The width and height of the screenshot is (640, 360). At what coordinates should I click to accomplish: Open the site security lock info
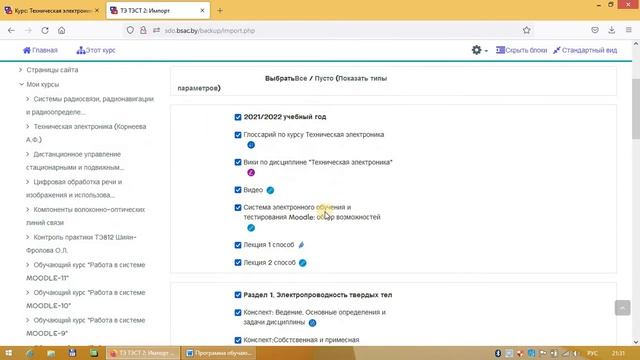[143, 30]
